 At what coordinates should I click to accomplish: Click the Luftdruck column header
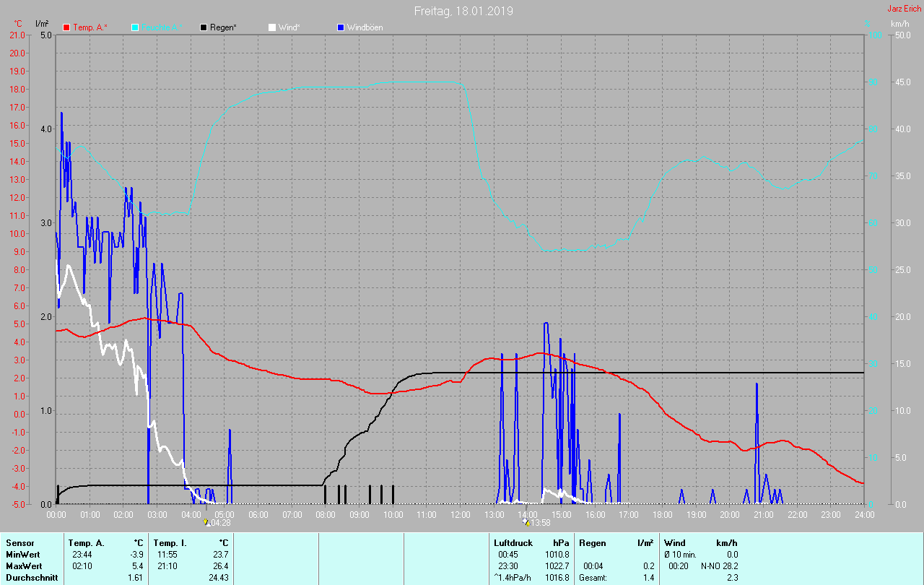tap(513, 542)
